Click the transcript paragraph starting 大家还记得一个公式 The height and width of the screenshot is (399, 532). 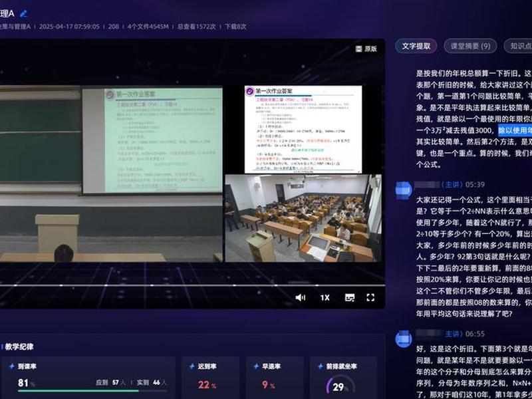[474, 257]
